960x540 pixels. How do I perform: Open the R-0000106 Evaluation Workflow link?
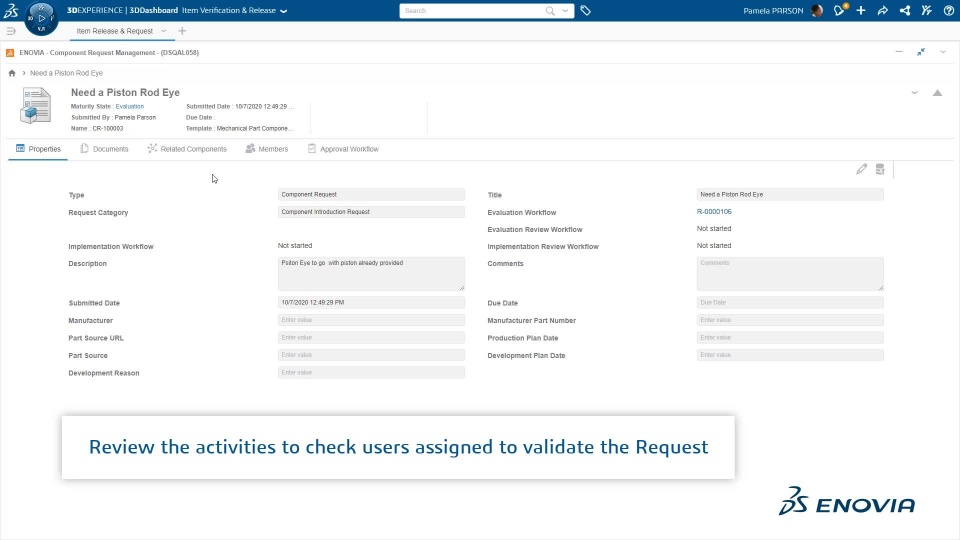click(714, 212)
